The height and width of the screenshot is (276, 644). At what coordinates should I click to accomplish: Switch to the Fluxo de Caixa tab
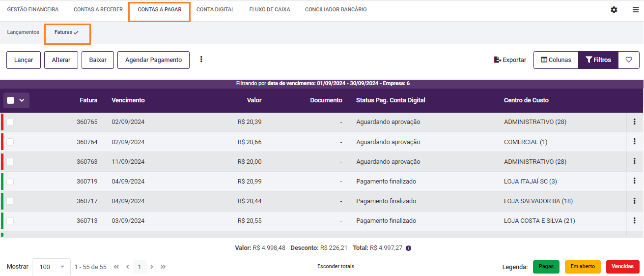click(270, 10)
